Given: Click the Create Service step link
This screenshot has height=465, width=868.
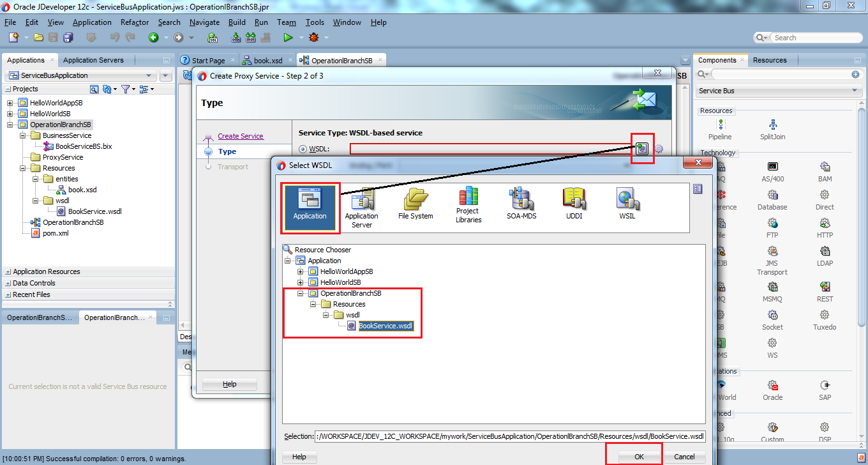Looking at the screenshot, I should (x=241, y=136).
